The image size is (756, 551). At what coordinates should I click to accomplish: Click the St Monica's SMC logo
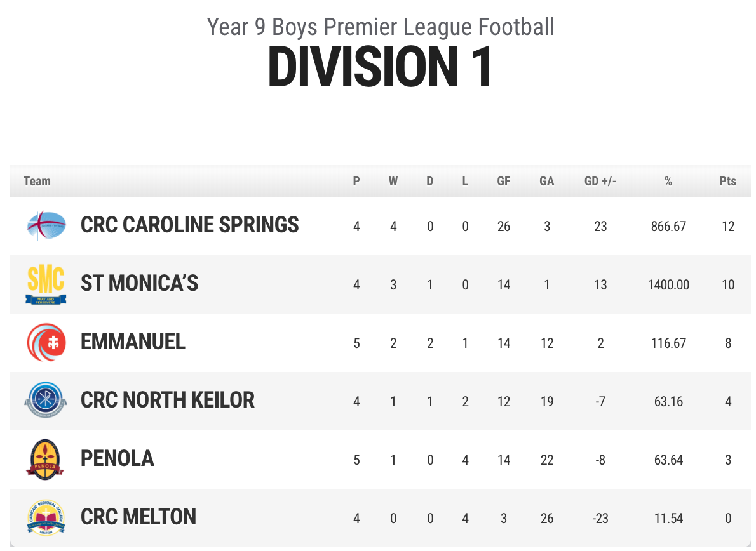[x=46, y=284]
